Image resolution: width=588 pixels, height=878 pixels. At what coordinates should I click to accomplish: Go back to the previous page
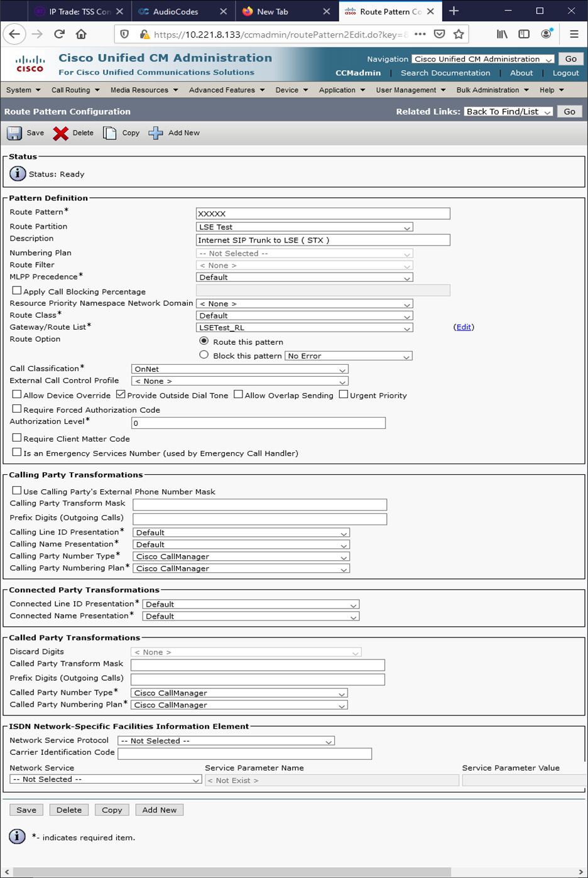(x=14, y=35)
